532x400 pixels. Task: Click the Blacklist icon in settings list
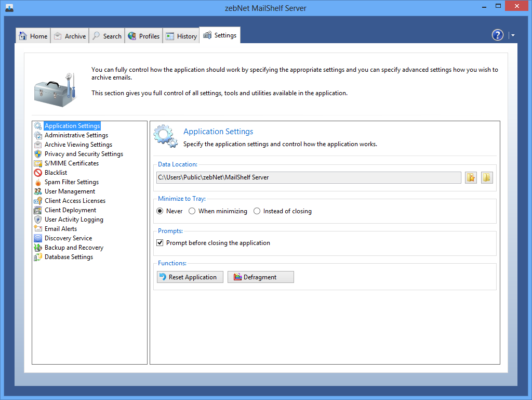click(38, 173)
